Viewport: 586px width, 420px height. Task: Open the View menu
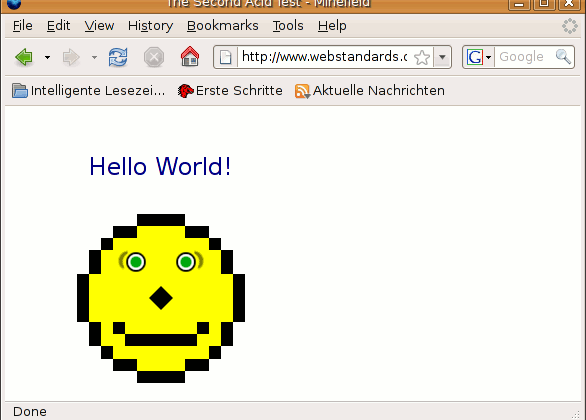(99, 26)
